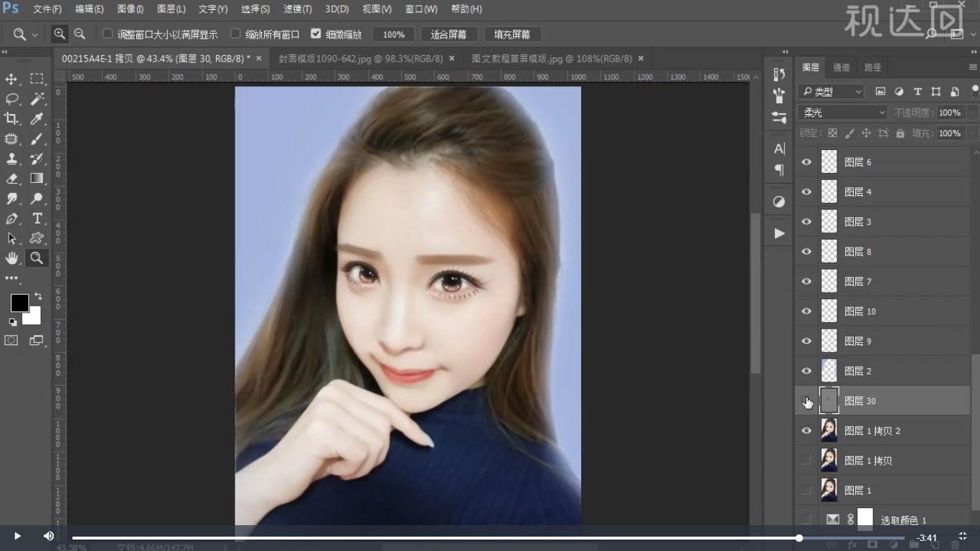Open the opacity slider dropdown arrow
980x551 pixels.
[x=973, y=113]
